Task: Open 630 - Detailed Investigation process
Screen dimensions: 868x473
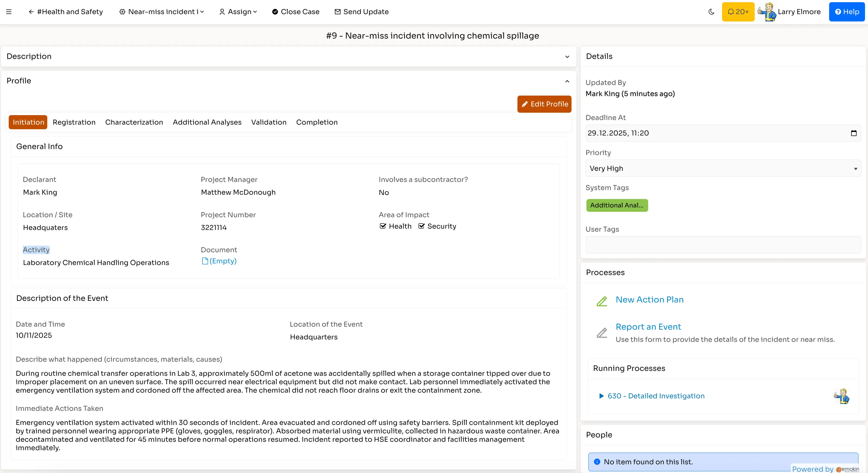Action: [x=655, y=396]
